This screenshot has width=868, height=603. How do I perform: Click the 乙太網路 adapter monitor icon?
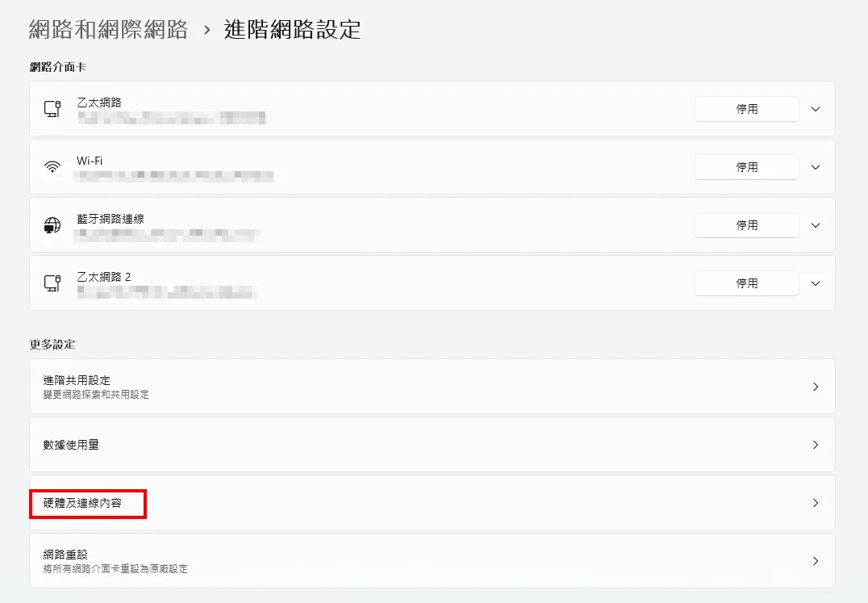(x=52, y=109)
